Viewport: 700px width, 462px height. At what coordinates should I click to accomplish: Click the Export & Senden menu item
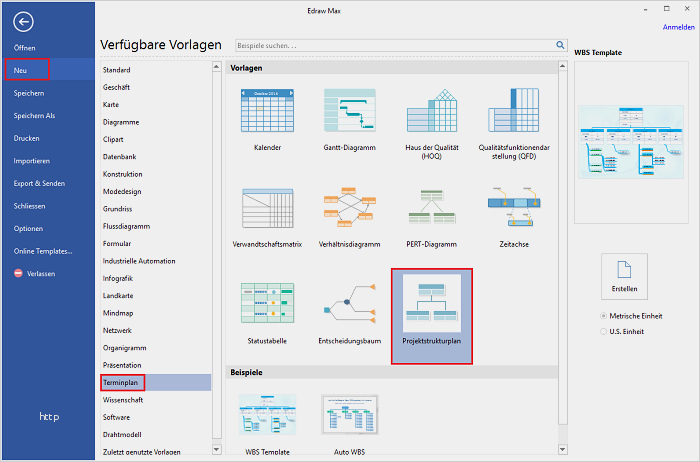pyautogui.click(x=39, y=182)
